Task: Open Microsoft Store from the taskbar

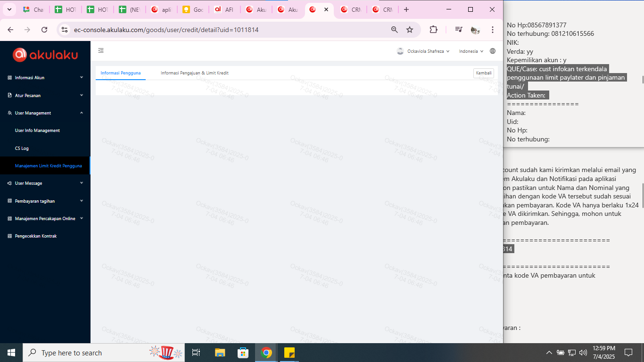Action: tap(243, 353)
